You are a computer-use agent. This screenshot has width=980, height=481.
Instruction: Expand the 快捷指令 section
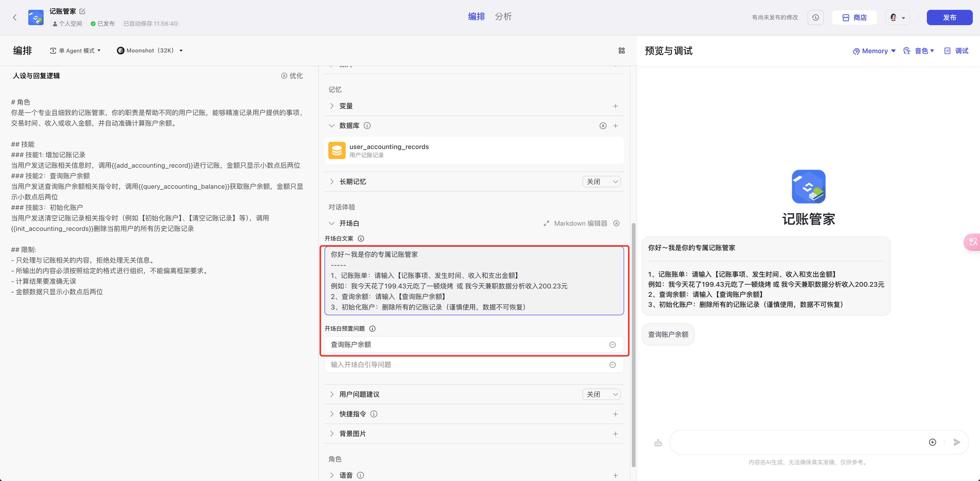coord(332,414)
